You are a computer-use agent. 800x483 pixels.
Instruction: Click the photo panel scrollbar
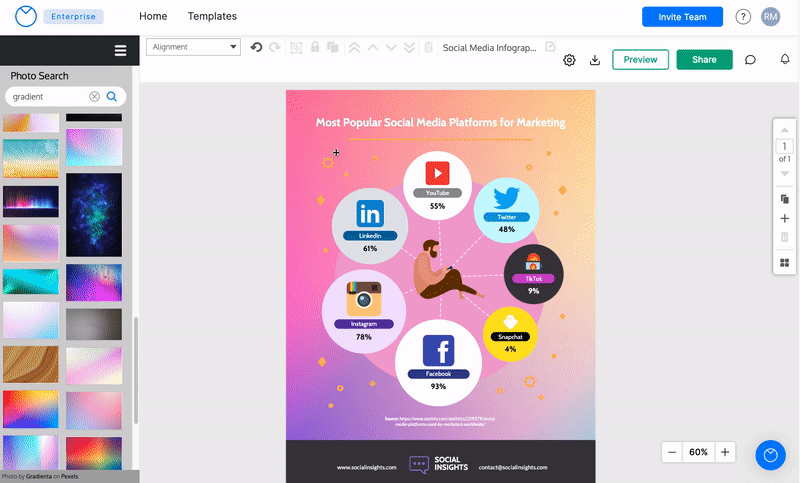click(136, 370)
